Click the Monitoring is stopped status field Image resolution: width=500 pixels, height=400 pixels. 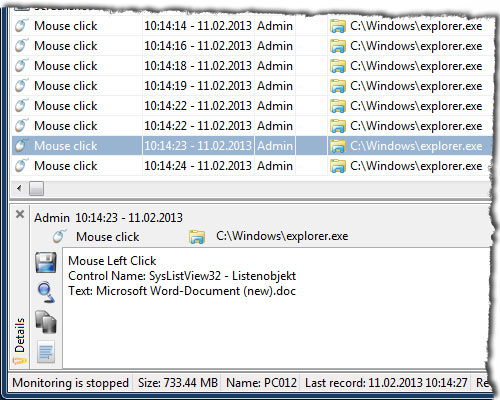click(71, 383)
